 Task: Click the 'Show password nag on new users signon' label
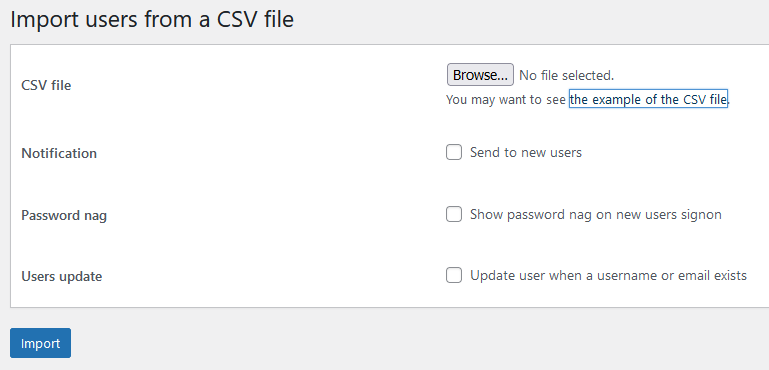595,215
